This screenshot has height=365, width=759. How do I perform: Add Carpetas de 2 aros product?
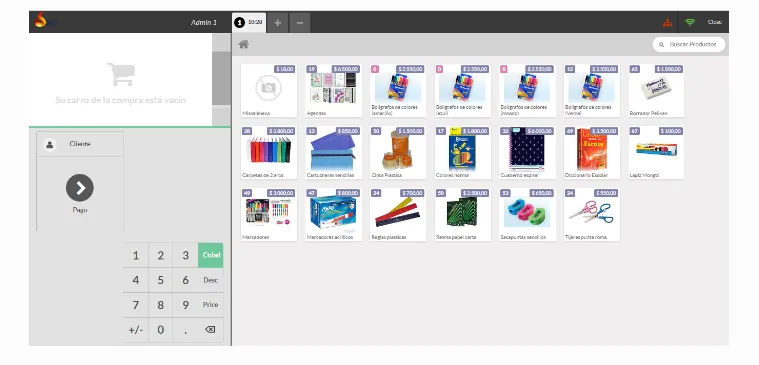pos(269,152)
